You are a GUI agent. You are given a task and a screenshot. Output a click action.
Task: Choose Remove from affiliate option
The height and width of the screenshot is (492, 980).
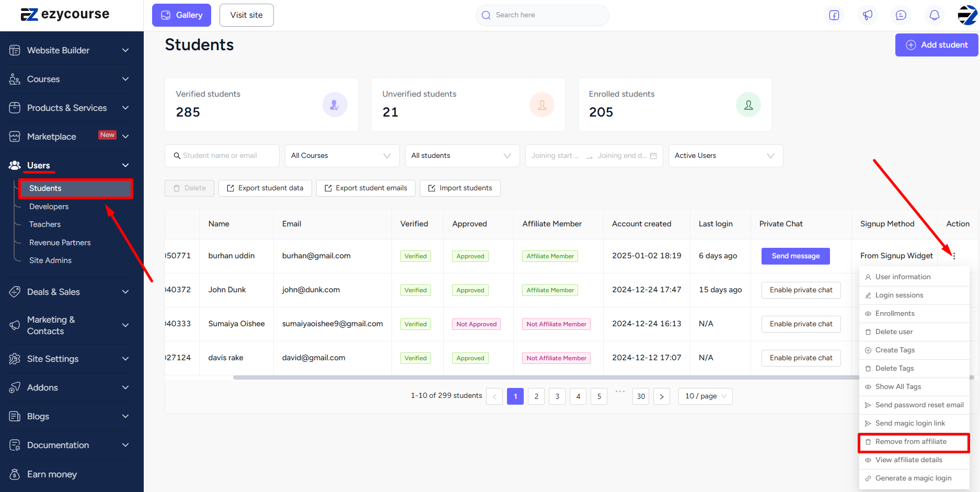tap(914, 442)
